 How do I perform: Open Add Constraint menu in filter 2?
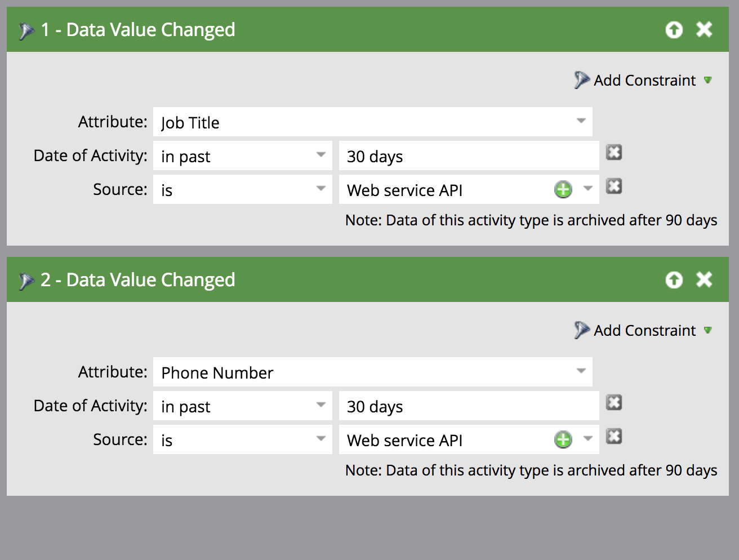[643, 330]
